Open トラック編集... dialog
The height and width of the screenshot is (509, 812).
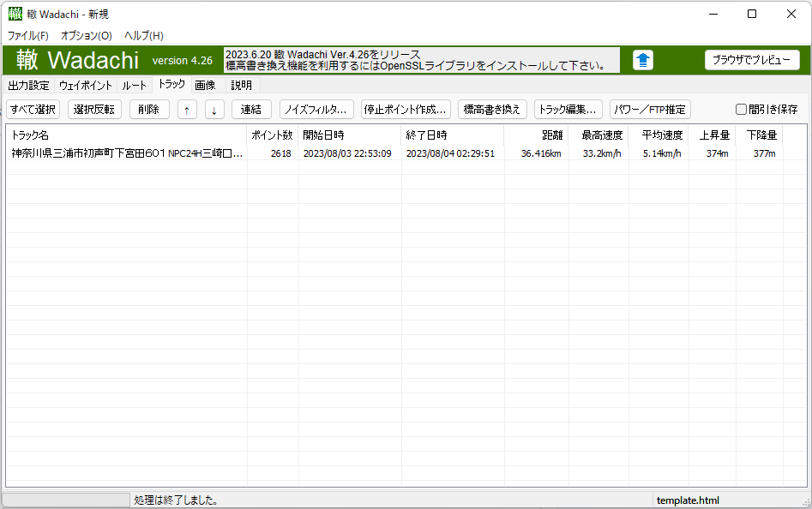pyautogui.click(x=568, y=110)
